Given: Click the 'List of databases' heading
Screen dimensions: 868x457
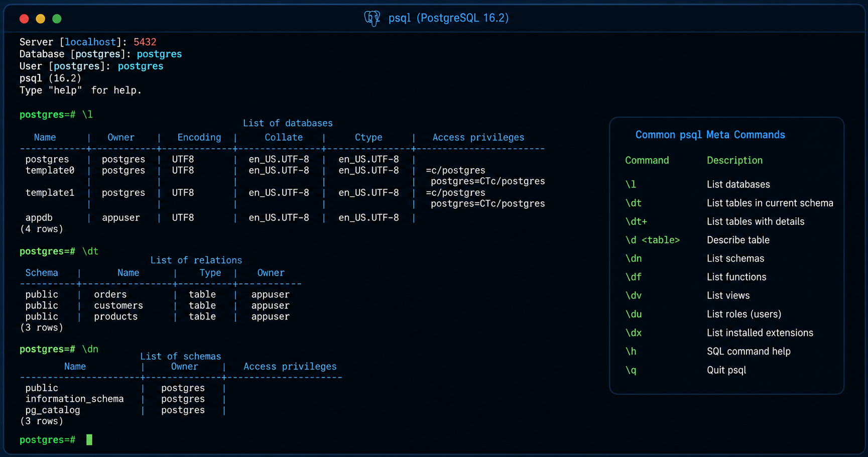Looking at the screenshot, I should (288, 123).
